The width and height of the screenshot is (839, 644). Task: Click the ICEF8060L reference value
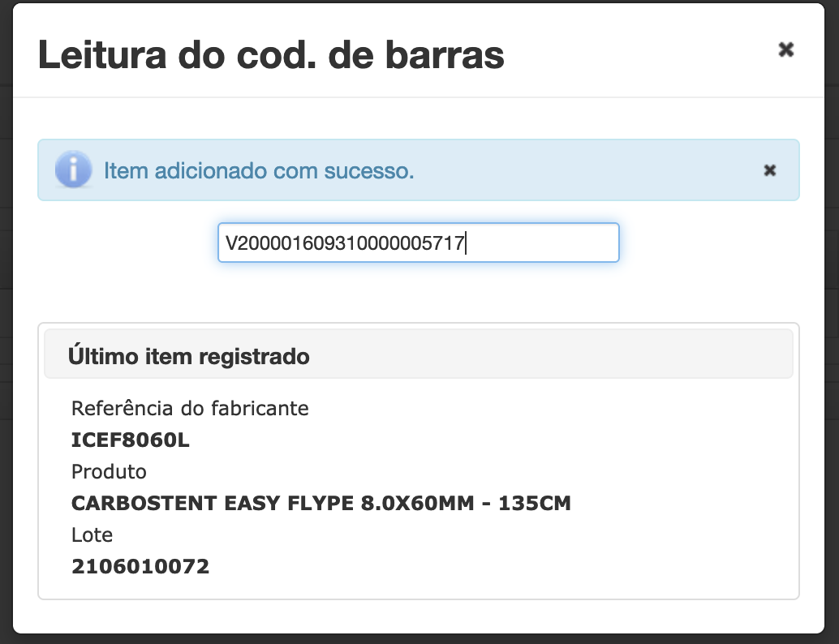[x=131, y=440]
